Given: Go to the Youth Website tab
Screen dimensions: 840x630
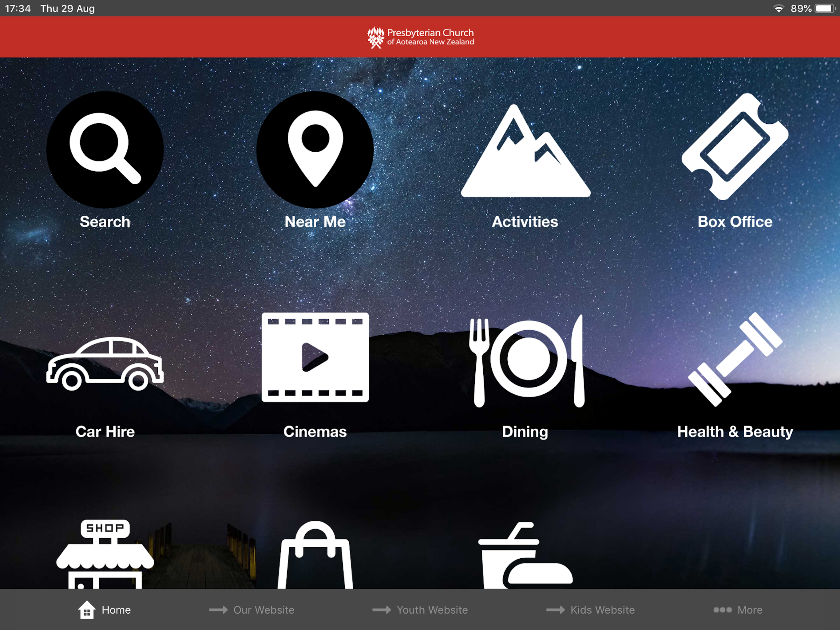Looking at the screenshot, I should [420, 610].
